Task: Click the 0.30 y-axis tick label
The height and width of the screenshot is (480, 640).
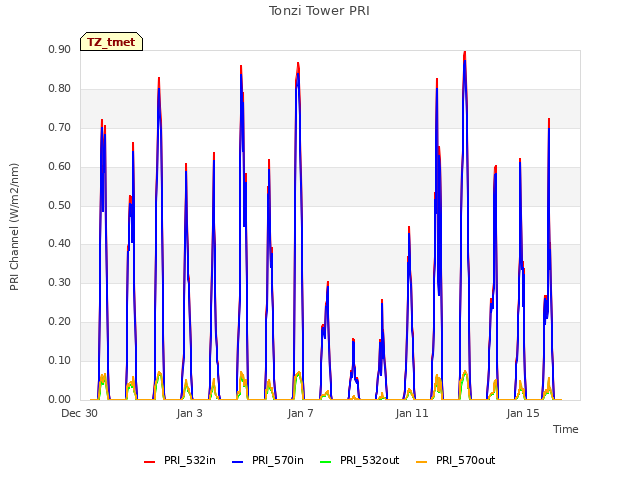Action: (60, 282)
